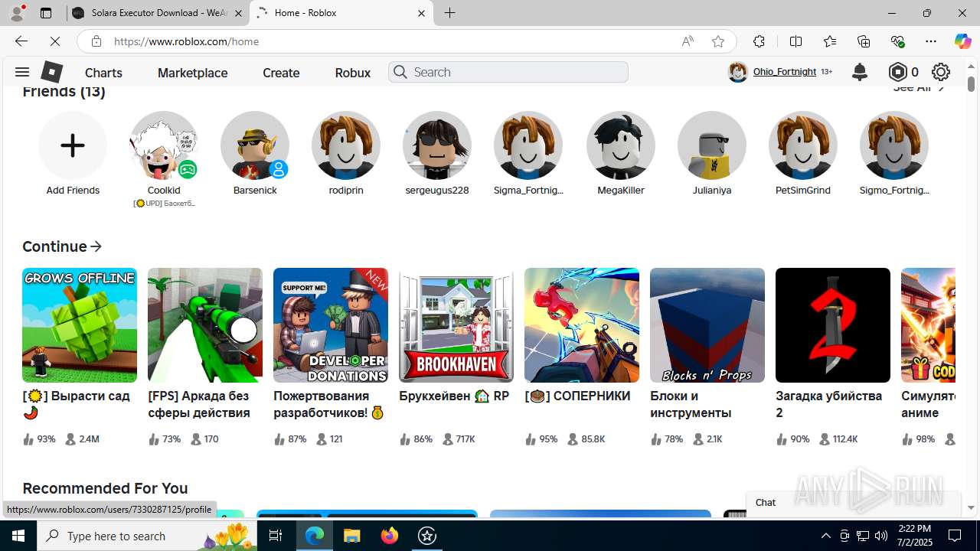Open the FPS Аркада sniper game thumbnail
The height and width of the screenshot is (551, 980).
pyautogui.click(x=205, y=325)
